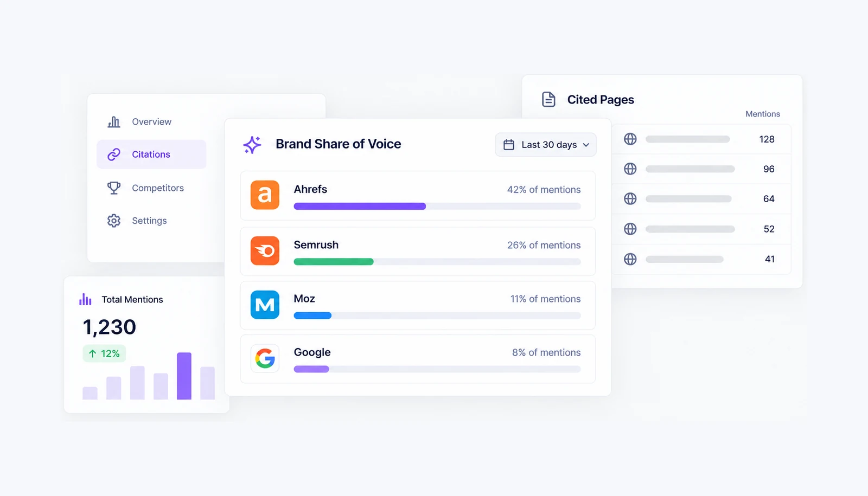The width and height of the screenshot is (868, 496).
Task: Click the Moz logo icon
Action: [265, 305]
